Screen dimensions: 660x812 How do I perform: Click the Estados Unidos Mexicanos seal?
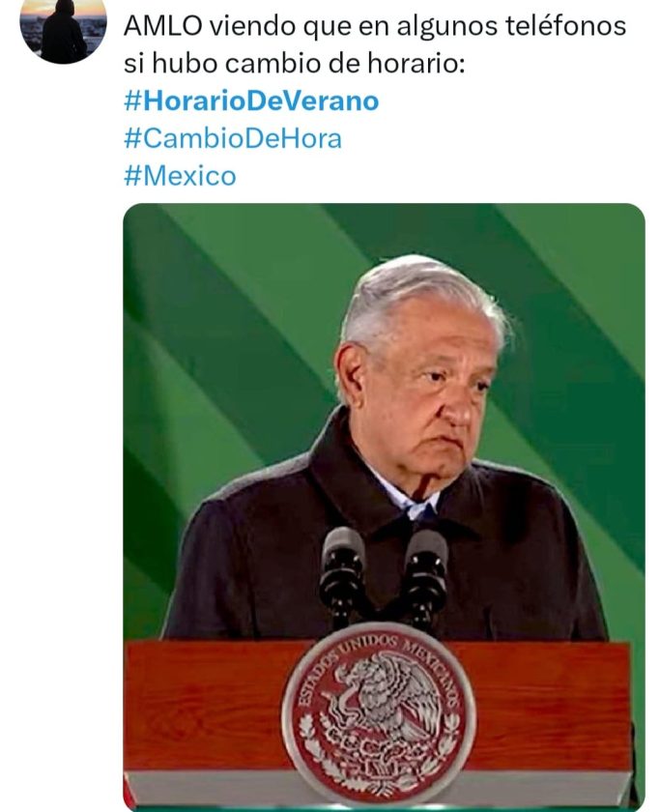click(x=378, y=712)
